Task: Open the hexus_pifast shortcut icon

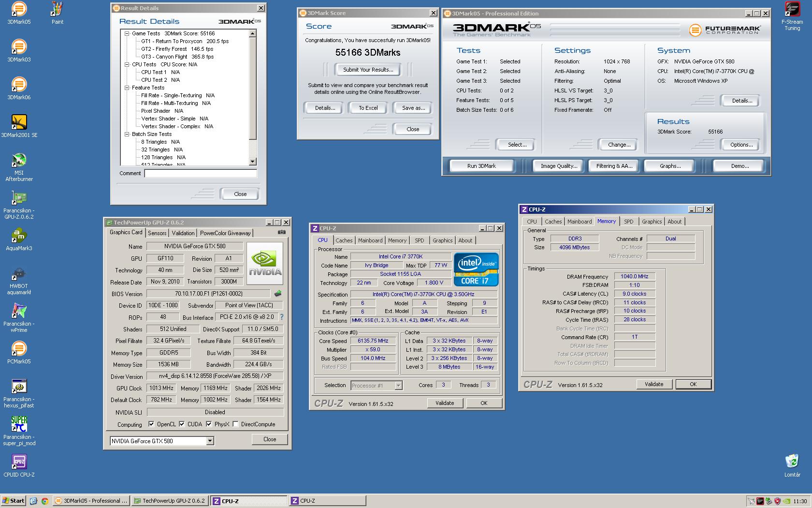Action: tap(19, 387)
